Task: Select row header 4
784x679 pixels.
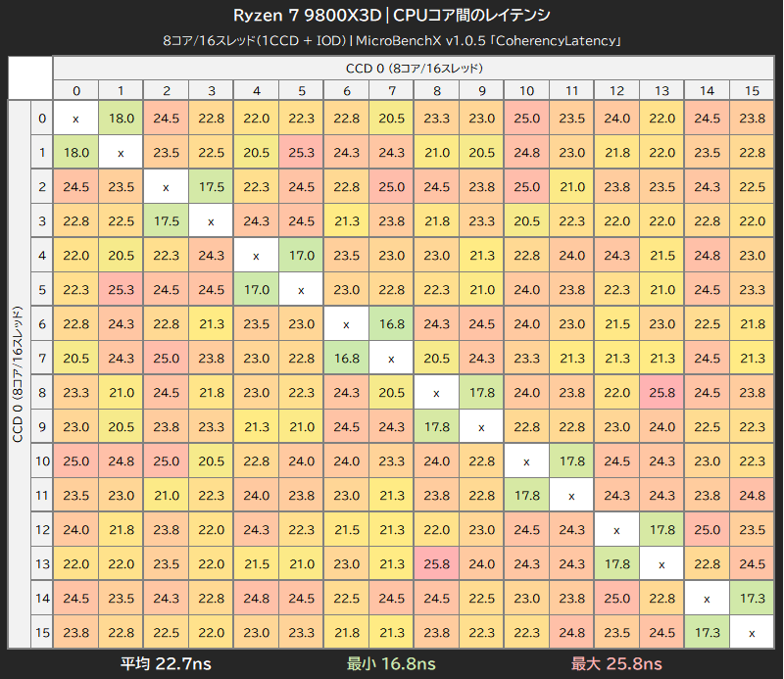Action: [42, 256]
